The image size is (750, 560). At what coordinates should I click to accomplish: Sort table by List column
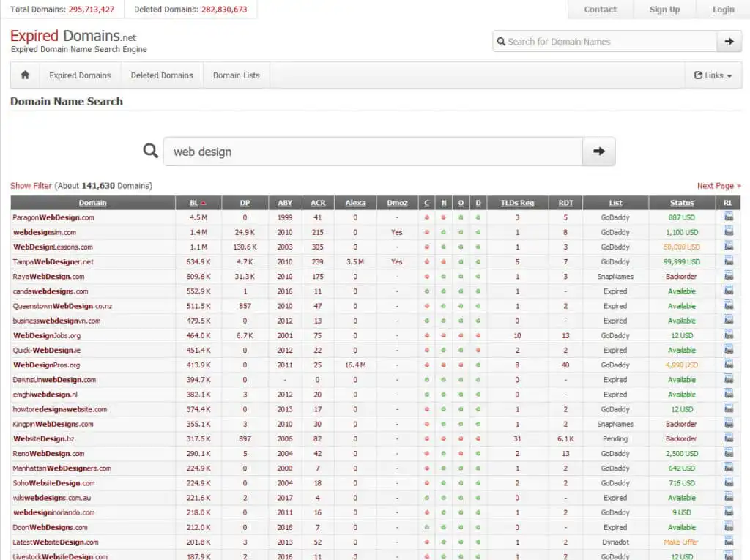click(x=615, y=203)
